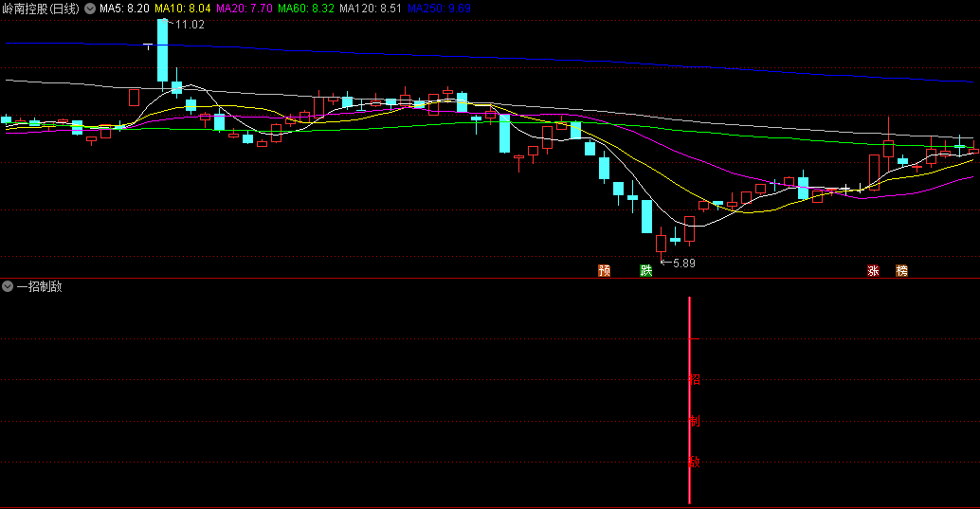The height and width of the screenshot is (509, 980).
Task: Click the brown 榜 event marker
Action: click(902, 270)
